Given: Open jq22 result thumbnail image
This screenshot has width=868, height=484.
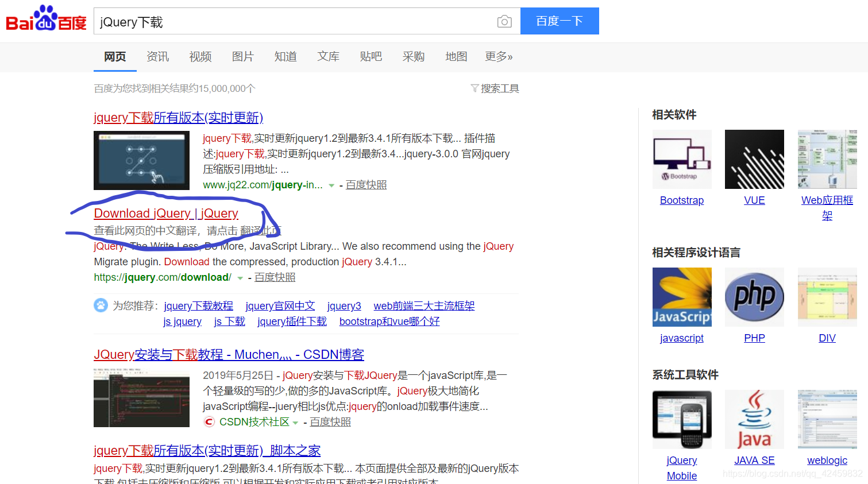Looking at the screenshot, I should tap(141, 160).
